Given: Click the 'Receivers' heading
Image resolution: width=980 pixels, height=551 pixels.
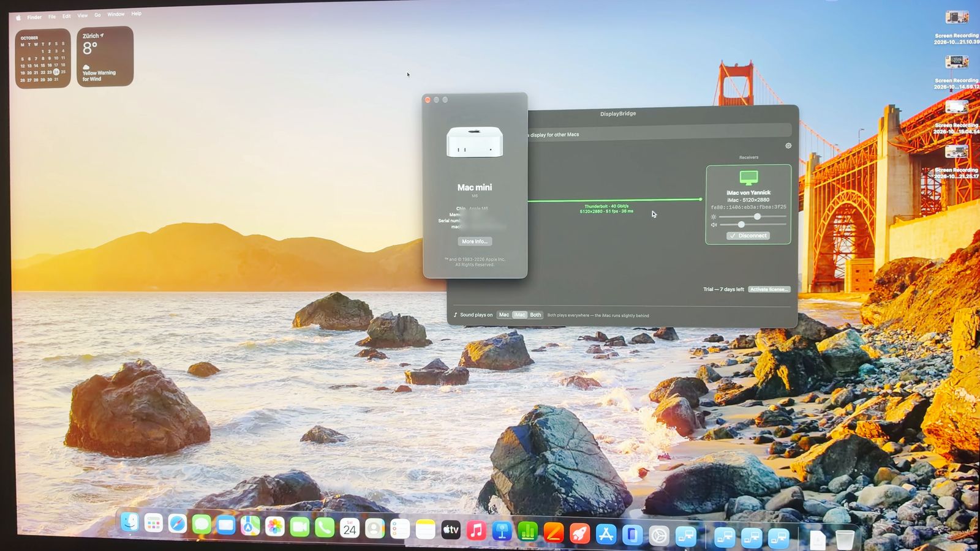Looking at the screenshot, I should click(748, 157).
